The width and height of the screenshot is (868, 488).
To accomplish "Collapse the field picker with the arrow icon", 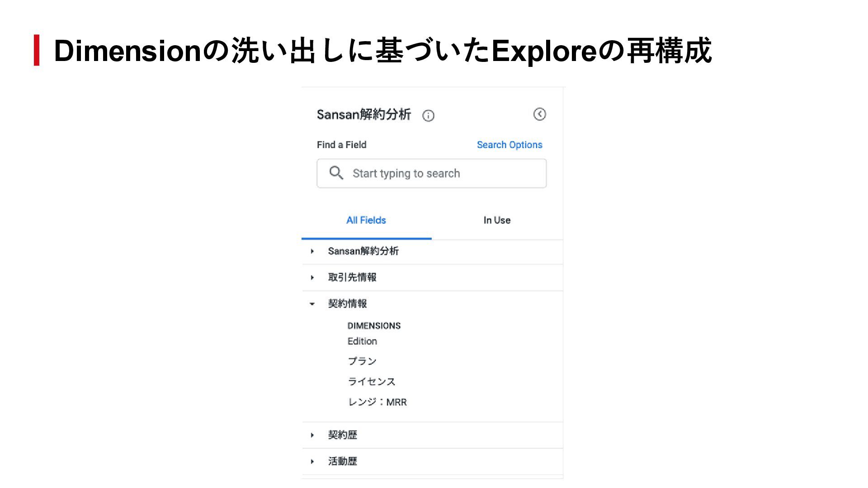I will point(539,114).
